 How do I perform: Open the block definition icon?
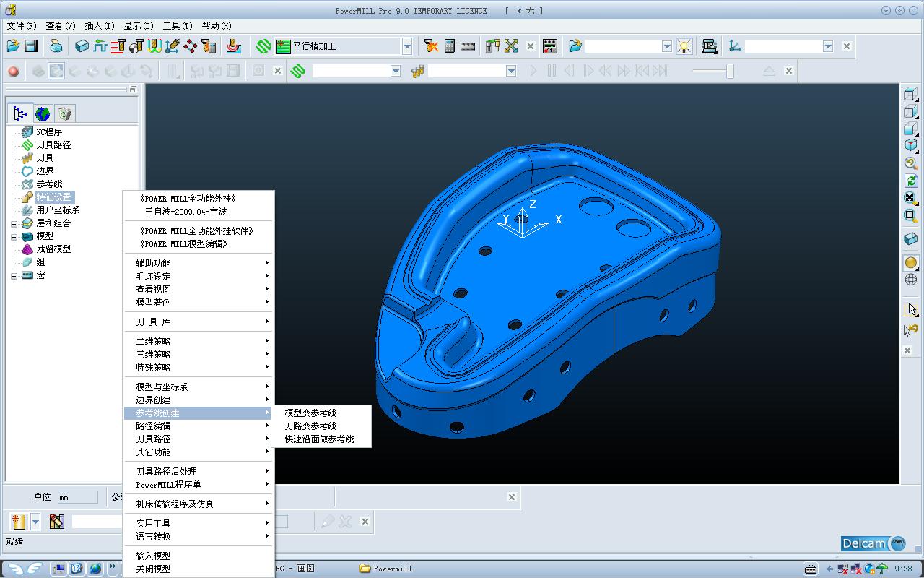pyautogui.click(x=82, y=46)
